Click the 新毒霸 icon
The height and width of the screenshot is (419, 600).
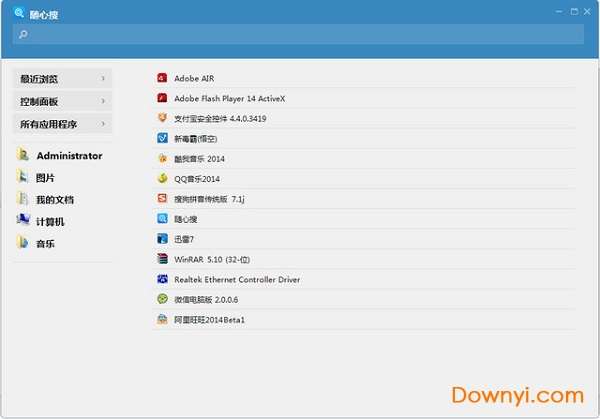pyautogui.click(x=162, y=138)
